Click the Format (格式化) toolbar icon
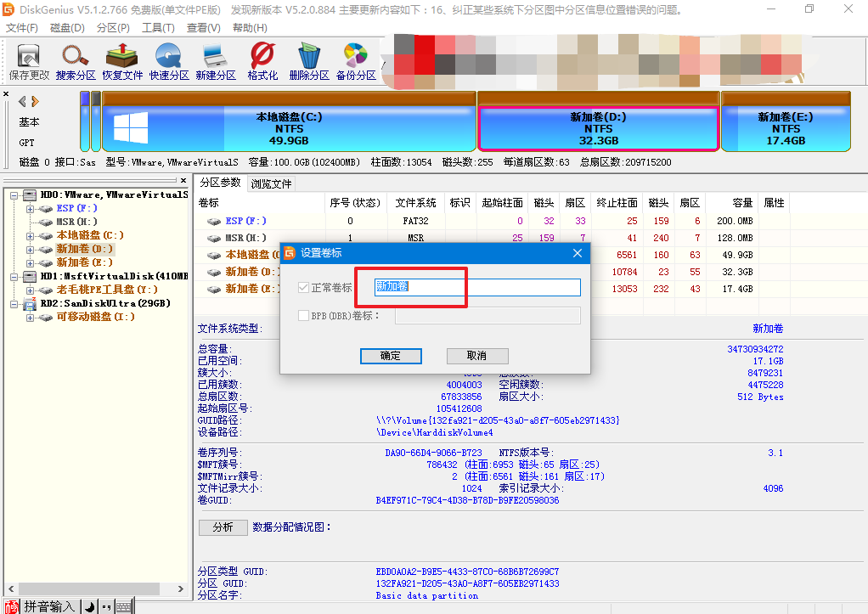 point(262,61)
